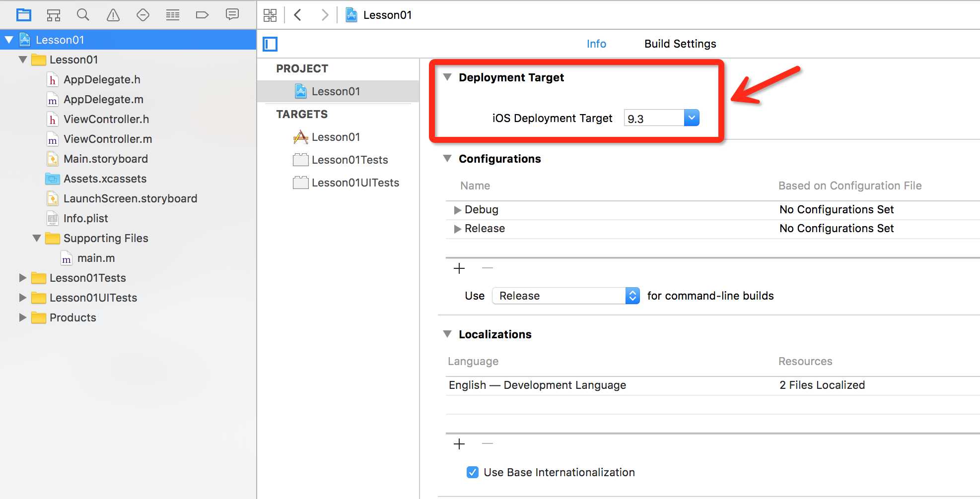Collapse the Localizations section

point(447,334)
